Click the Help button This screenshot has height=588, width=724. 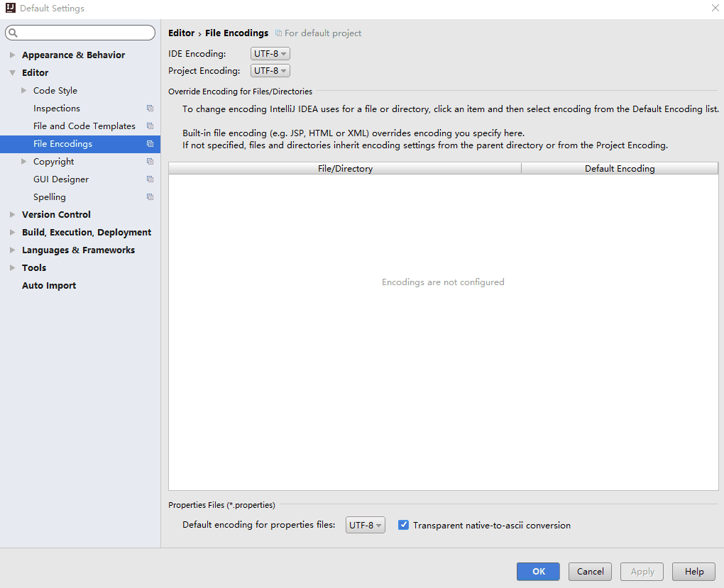(693, 571)
